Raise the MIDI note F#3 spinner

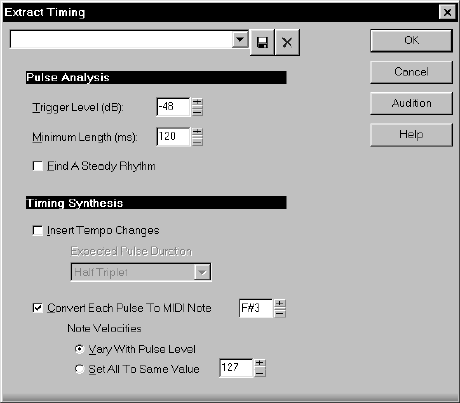[280, 304]
